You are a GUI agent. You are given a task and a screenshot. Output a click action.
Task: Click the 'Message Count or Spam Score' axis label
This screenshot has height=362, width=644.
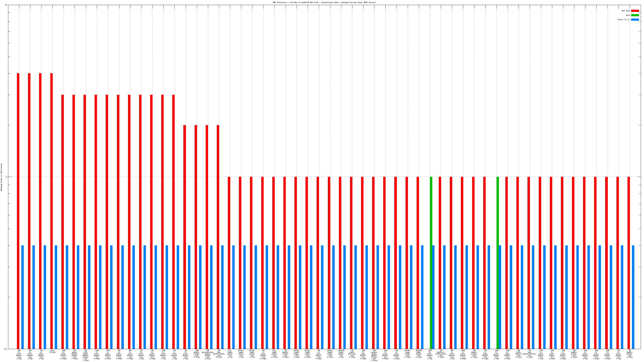point(1,177)
